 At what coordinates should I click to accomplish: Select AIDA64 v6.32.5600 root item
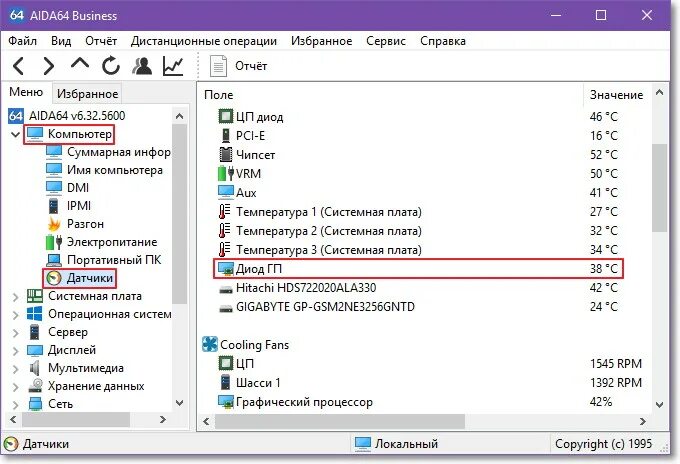(77, 116)
